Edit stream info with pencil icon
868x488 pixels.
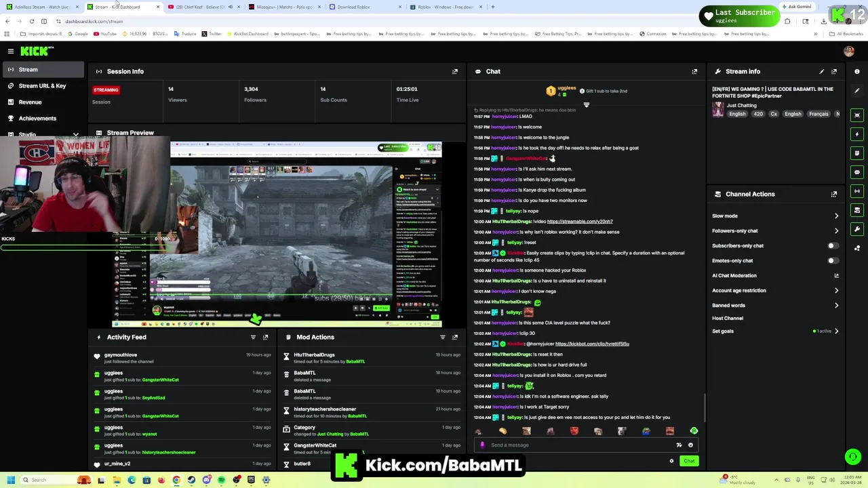click(822, 71)
